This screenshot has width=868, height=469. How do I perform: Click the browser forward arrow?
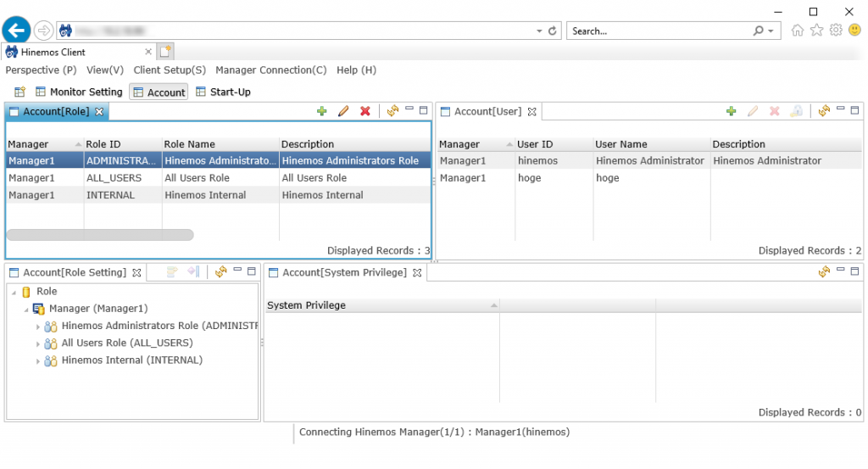point(43,31)
